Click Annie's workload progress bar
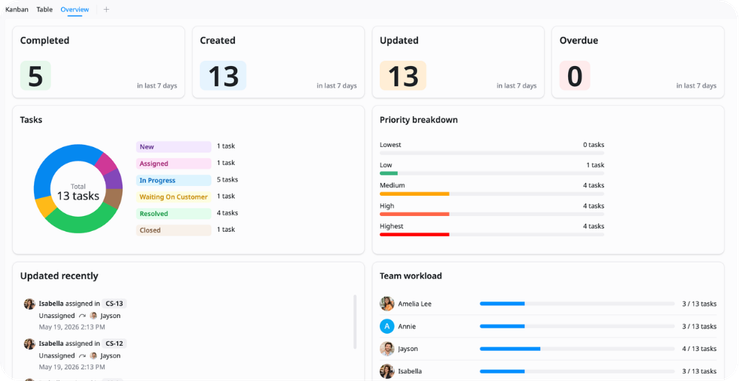The height and width of the screenshot is (381, 740). click(577, 326)
